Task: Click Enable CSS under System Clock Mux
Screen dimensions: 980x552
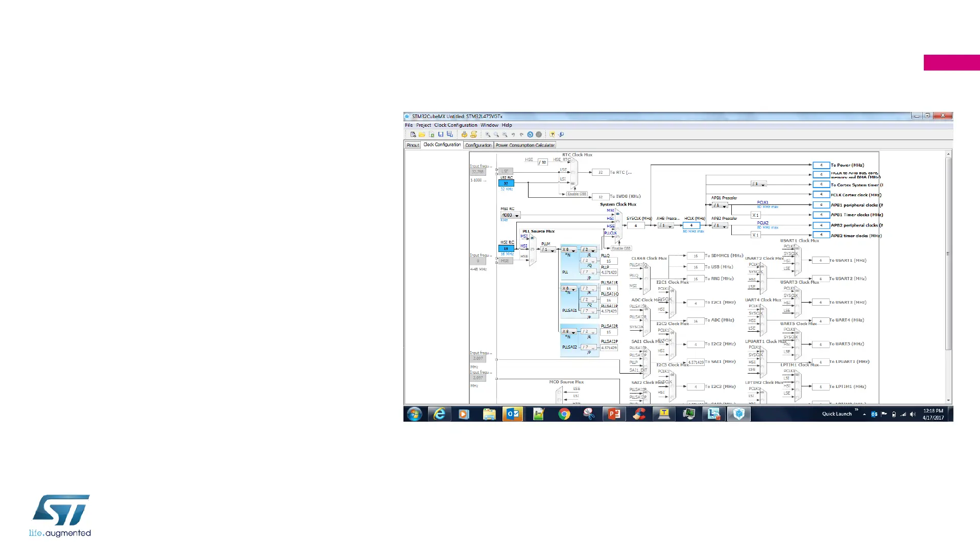Action: pyautogui.click(x=621, y=248)
